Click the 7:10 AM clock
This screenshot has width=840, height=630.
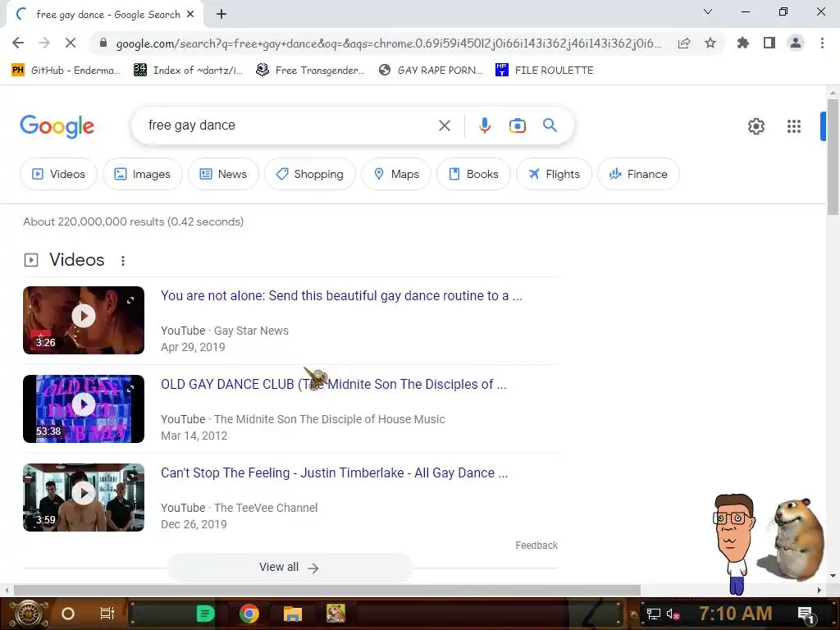pyautogui.click(x=735, y=614)
